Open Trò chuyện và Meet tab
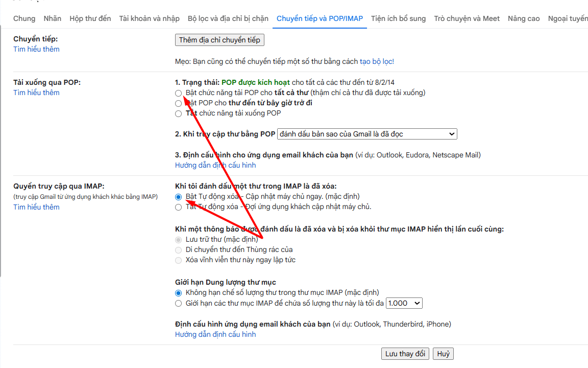 point(467,18)
